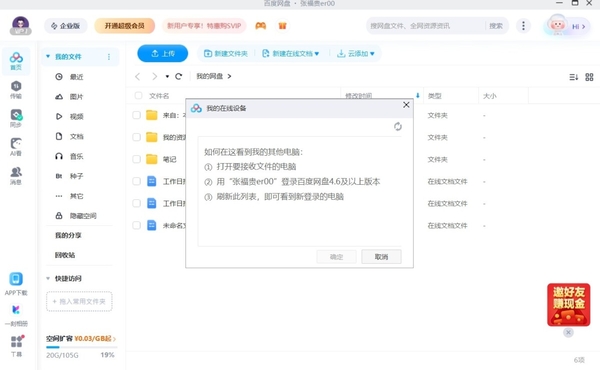Click 开通超级会员 button
The image size is (600, 370).
click(x=125, y=26)
